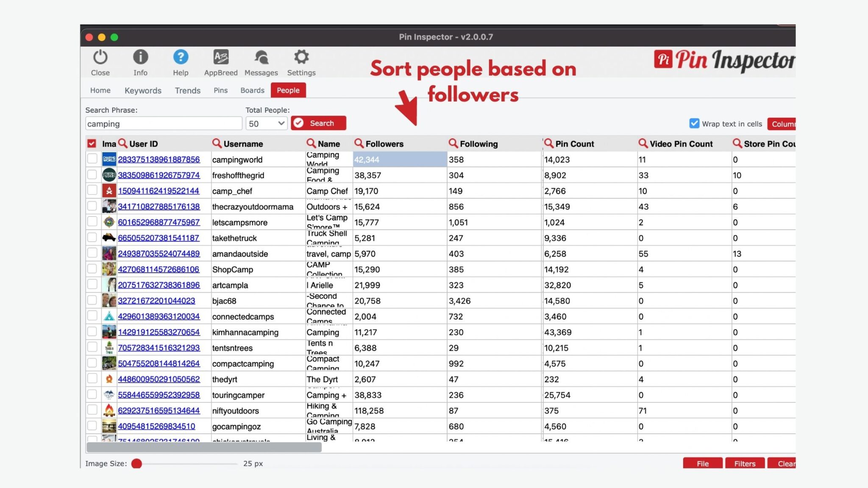
Task: Click the Close power icon
Action: pyautogui.click(x=100, y=57)
